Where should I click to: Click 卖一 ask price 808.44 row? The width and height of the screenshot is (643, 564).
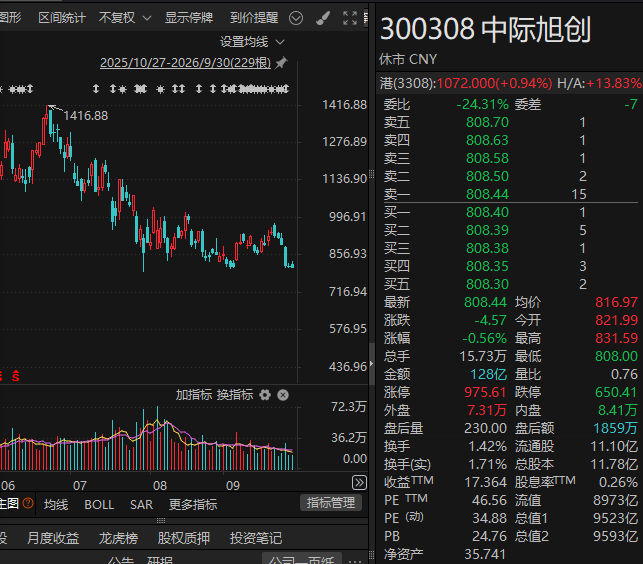click(x=511, y=194)
